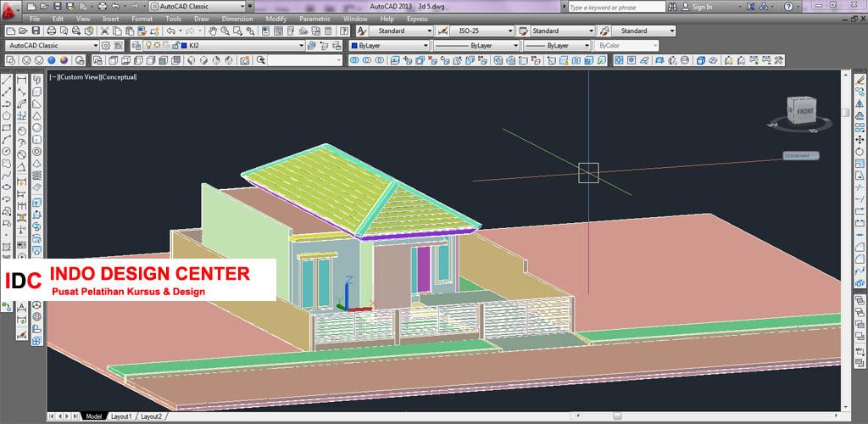Select the Line tool in Draw toolbar
Screen dimensions: 868x424
[x=7, y=81]
